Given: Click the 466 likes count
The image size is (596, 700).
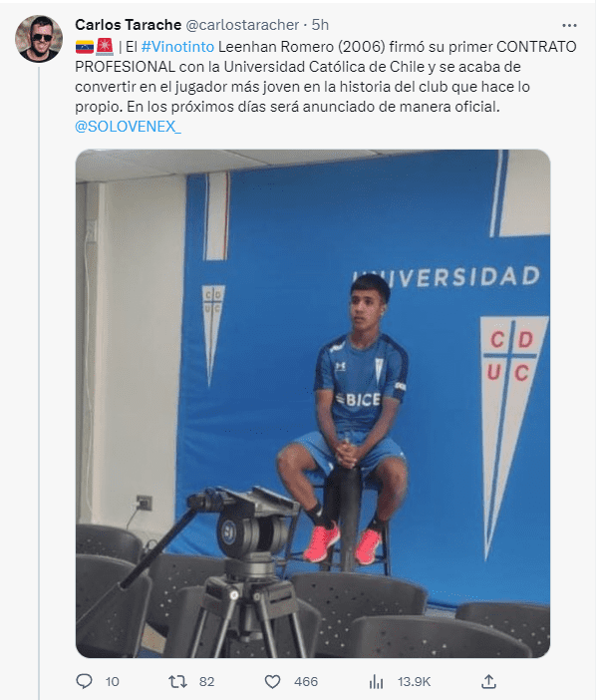Looking at the screenshot, I should point(306,682).
